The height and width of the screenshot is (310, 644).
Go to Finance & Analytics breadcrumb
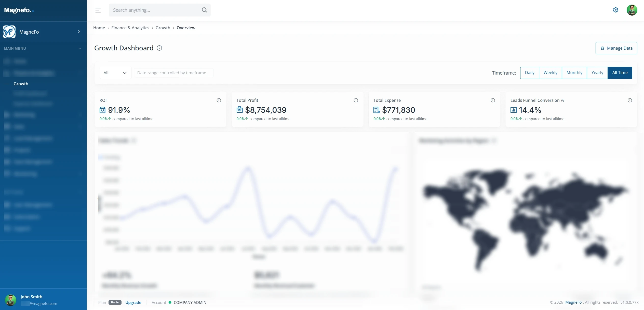[x=130, y=28]
